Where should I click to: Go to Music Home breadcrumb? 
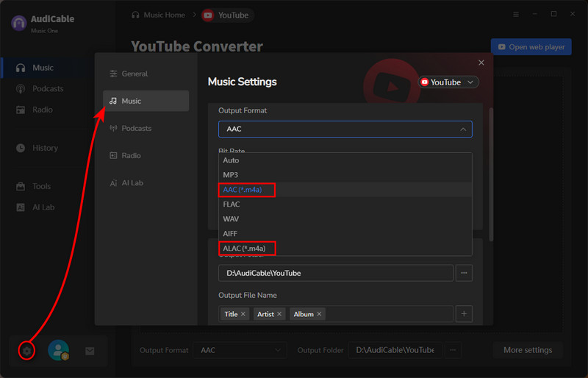[x=159, y=15]
